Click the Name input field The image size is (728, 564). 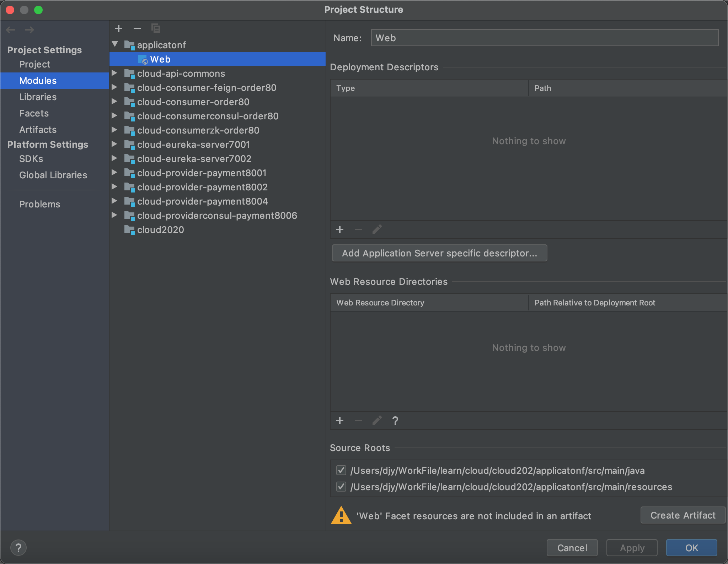pyautogui.click(x=545, y=38)
